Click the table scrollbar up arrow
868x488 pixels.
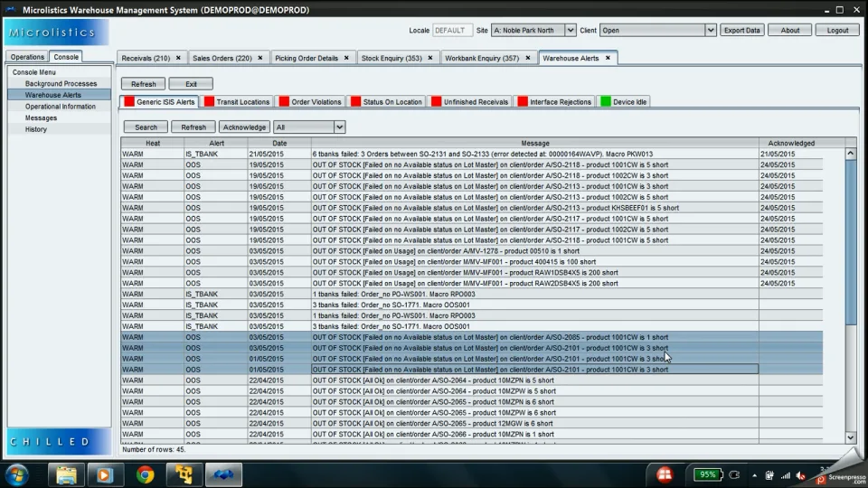(851, 154)
